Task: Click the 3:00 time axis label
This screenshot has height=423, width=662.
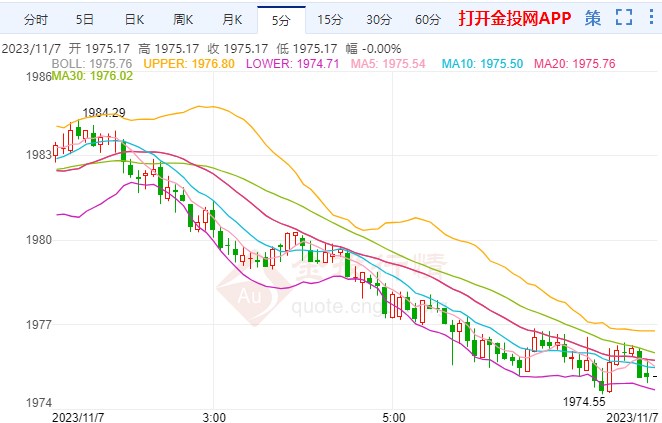Action: pos(214,417)
